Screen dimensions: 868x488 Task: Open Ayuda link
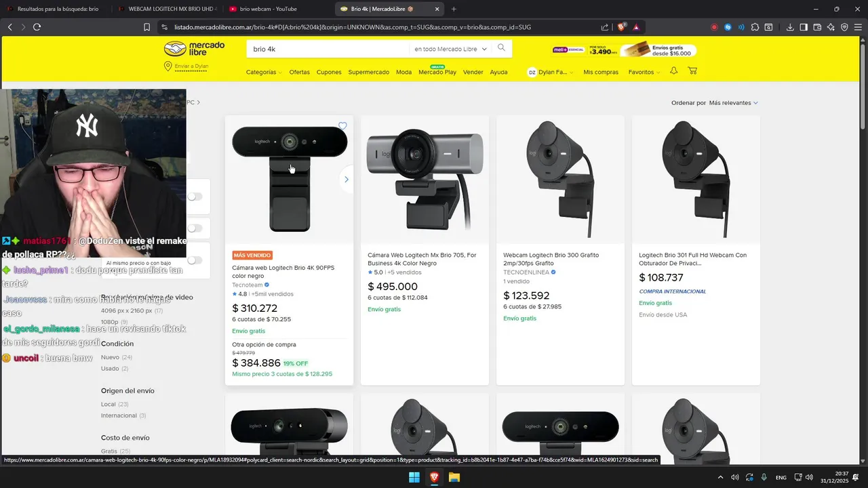(x=498, y=72)
